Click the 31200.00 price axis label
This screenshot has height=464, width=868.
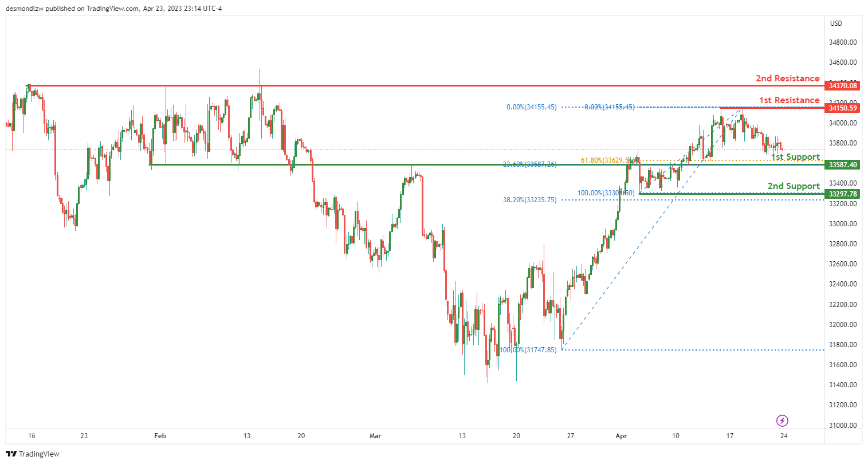click(843, 405)
